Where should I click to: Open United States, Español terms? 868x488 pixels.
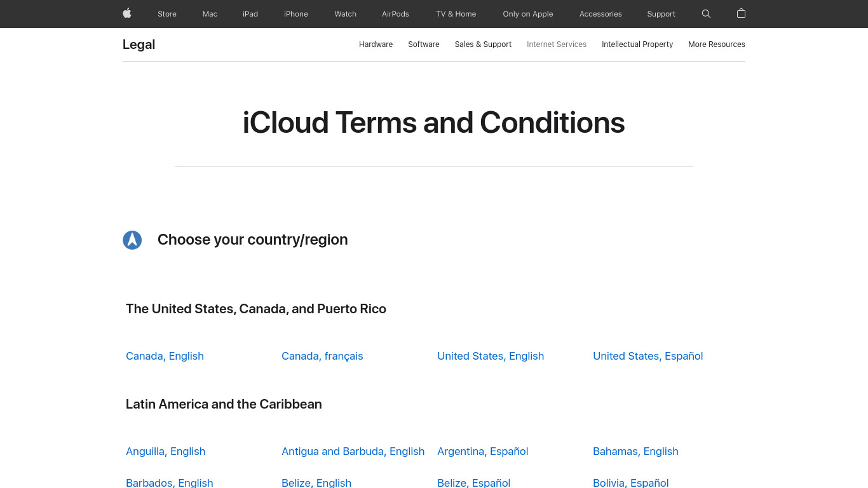(648, 356)
